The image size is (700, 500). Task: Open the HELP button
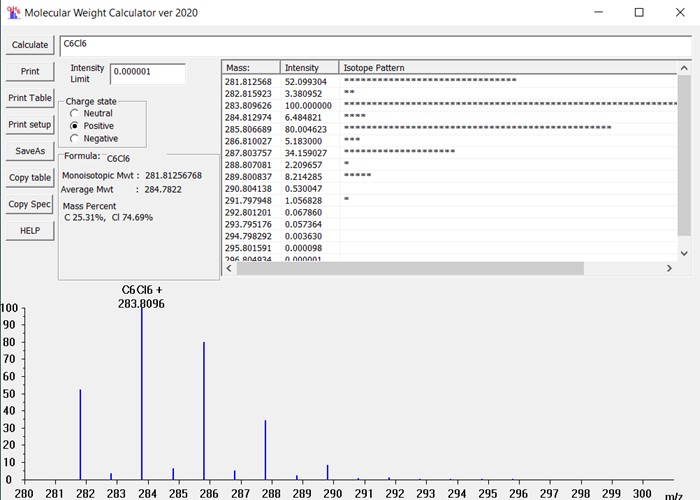coord(30,231)
